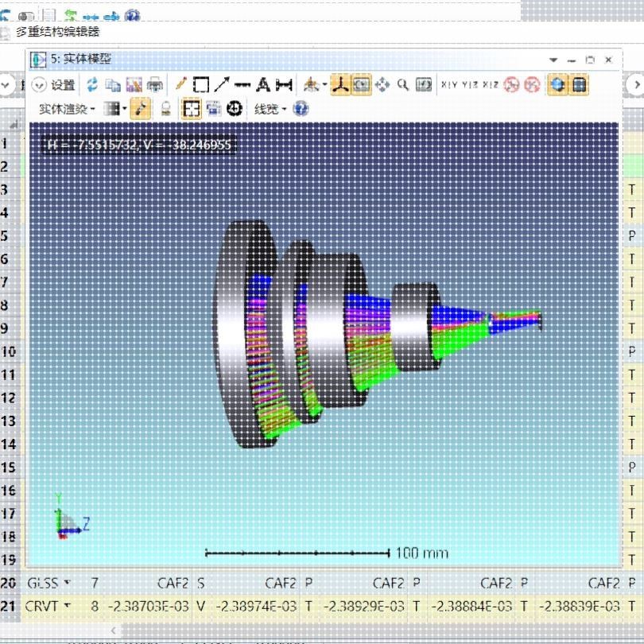Click the first red rotation icon
Image resolution: width=644 pixels, height=644 pixels.
(511, 84)
